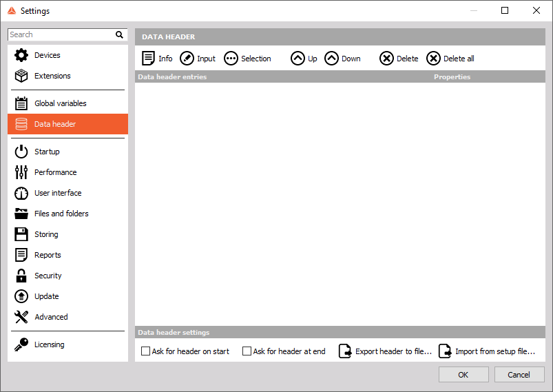Move the header entry Down

click(342, 59)
